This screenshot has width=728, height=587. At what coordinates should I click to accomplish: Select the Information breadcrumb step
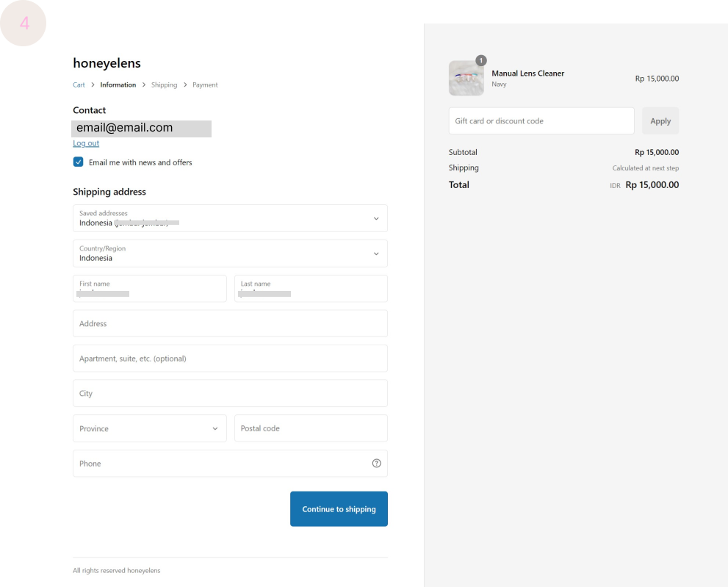pyautogui.click(x=118, y=85)
